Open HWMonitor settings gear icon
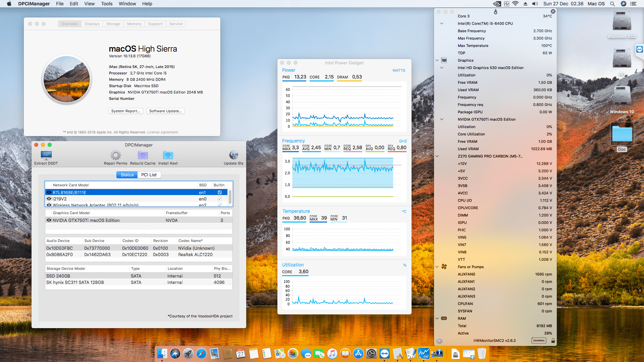644x362 pixels. (x=439, y=341)
